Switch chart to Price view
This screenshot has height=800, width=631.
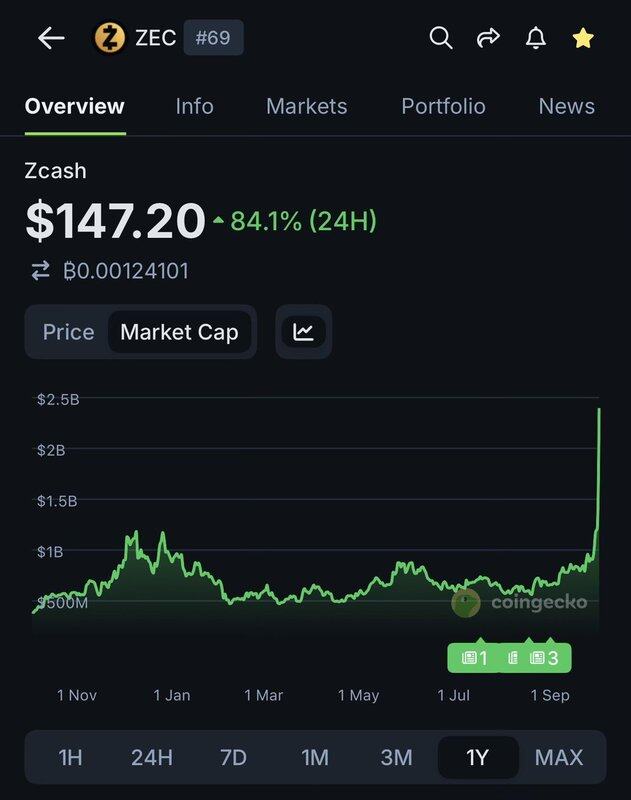68,332
